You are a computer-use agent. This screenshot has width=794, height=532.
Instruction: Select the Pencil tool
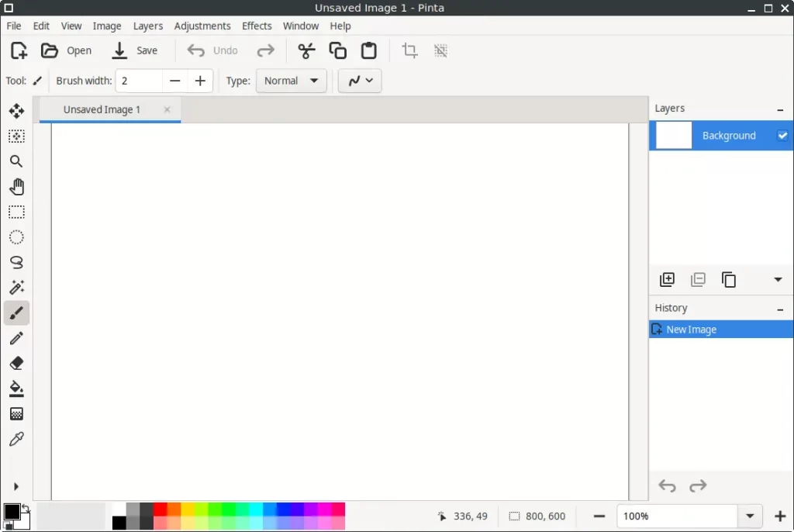click(x=16, y=338)
